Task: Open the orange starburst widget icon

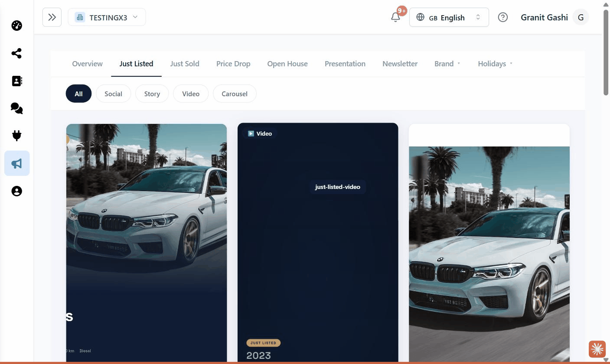Action: pyautogui.click(x=597, y=349)
